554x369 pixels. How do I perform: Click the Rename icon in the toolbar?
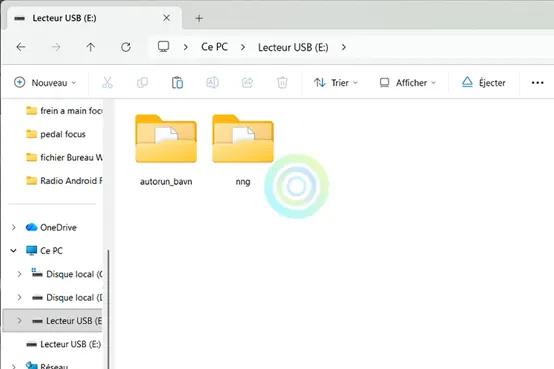point(212,83)
